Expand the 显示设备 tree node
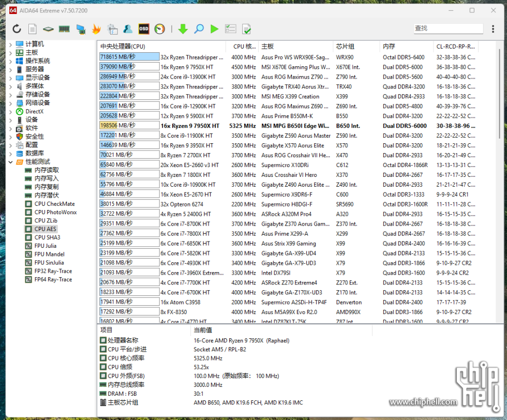Screen dimensions: 507x420 pyautogui.click(x=11, y=78)
